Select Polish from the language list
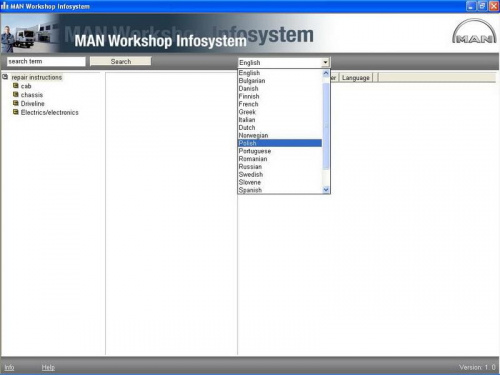This screenshot has height=375, width=500. click(280, 143)
